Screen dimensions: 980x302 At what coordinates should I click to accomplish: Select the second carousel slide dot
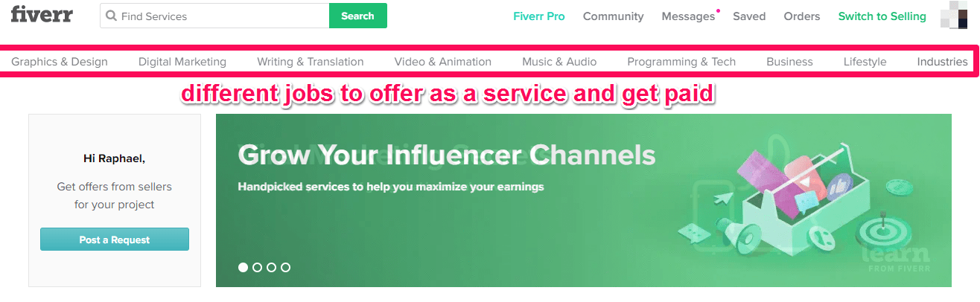[258, 267]
